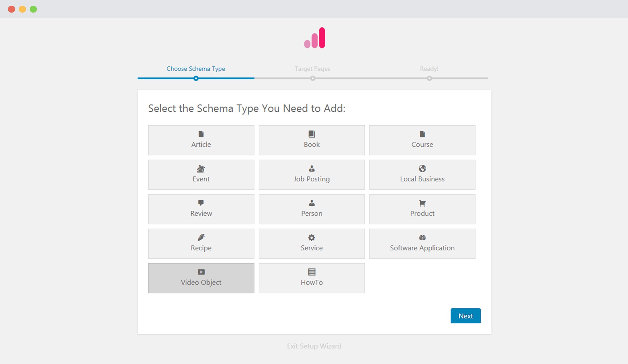Select the Recipe carrot icon

tap(201, 237)
